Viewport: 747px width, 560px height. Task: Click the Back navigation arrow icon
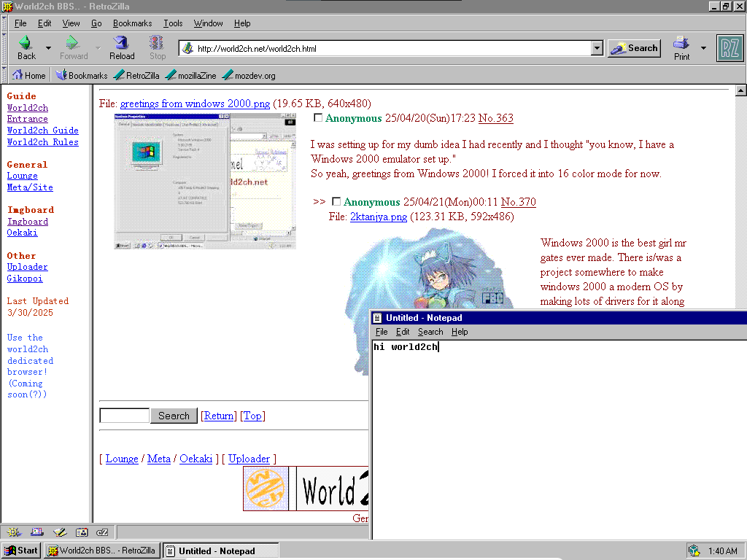click(26, 43)
